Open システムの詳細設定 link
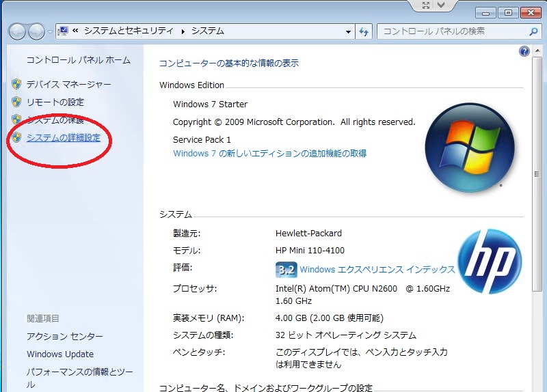The height and width of the screenshot is (392, 547). pos(64,138)
